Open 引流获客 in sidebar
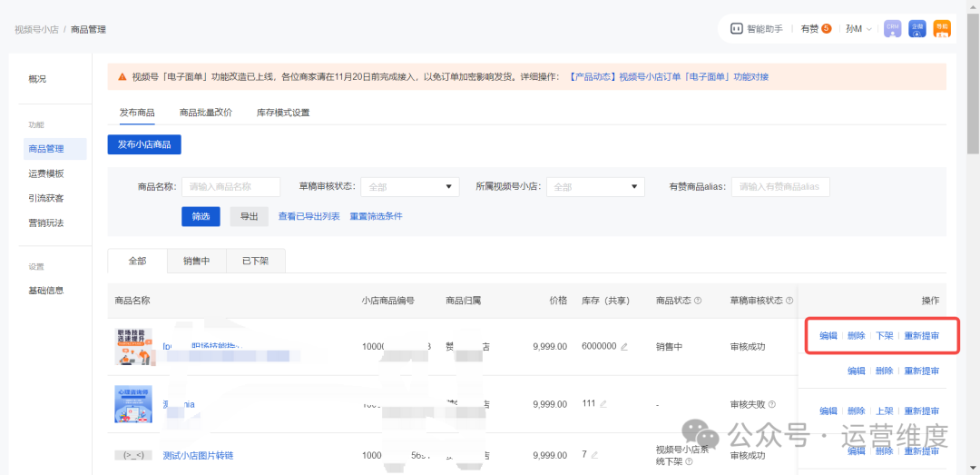 pyautogui.click(x=46, y=198)
